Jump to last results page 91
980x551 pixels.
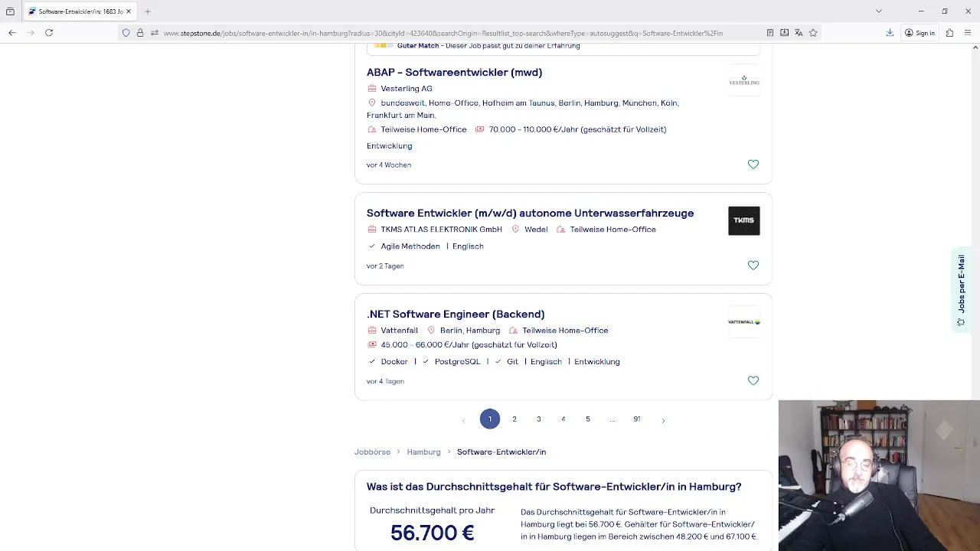(x=637, y=419)
